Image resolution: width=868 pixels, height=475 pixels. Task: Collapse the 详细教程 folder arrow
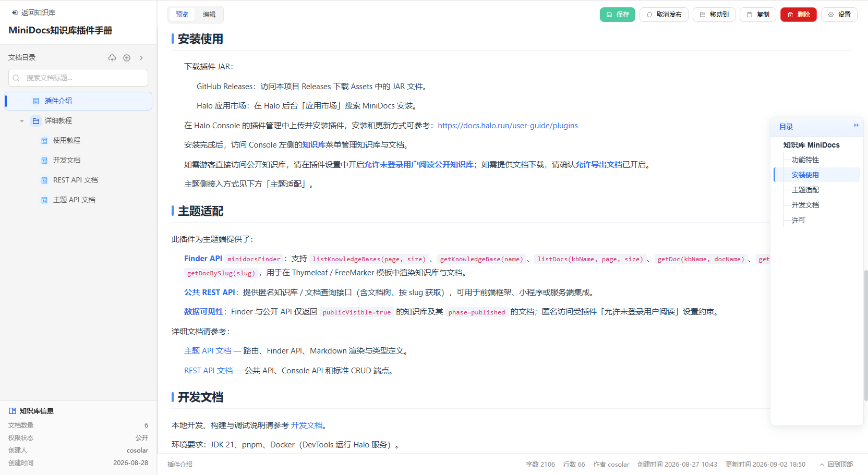(22, 121)
